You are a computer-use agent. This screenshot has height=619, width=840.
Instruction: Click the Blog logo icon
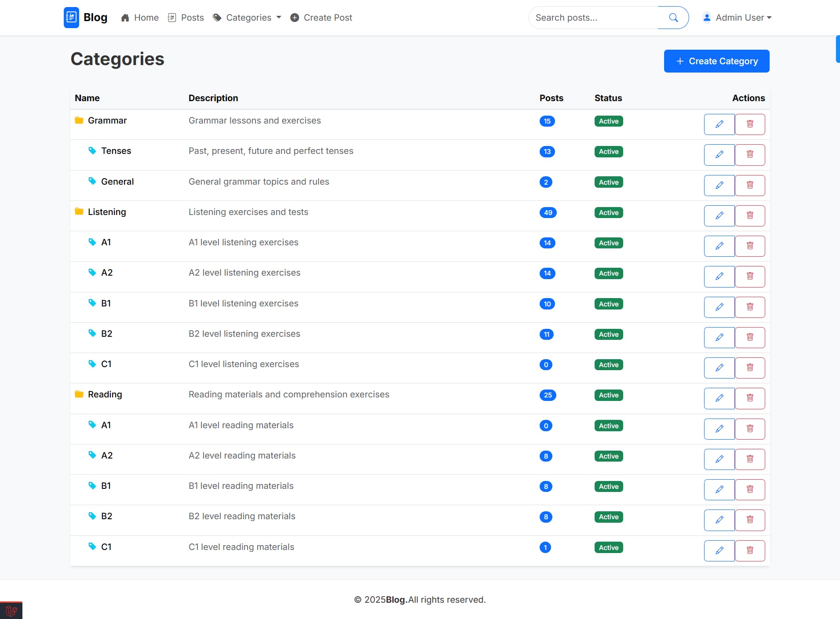tap(71, 18)
